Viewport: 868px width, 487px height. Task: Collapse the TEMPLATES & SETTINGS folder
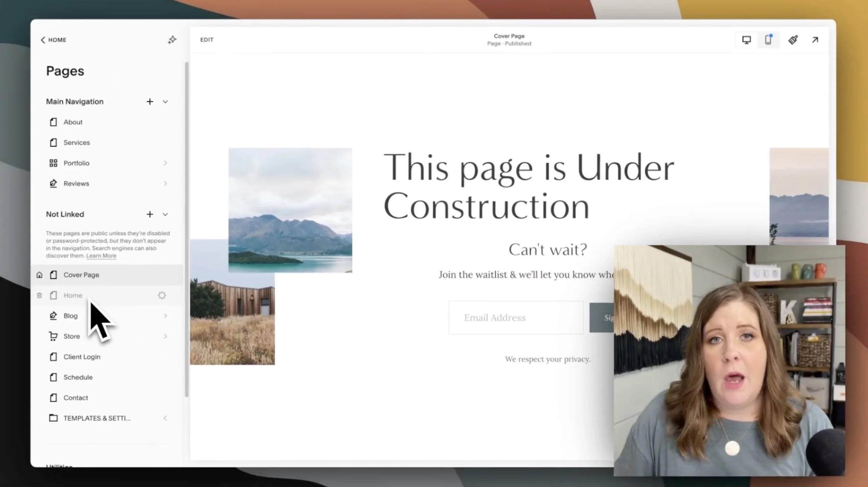(165, 418)
